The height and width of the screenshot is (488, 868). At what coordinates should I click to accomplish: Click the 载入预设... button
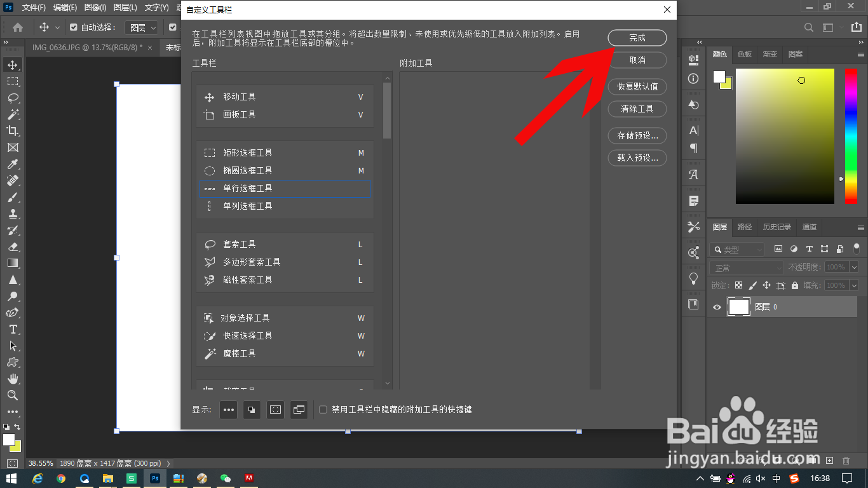tap(637, 158)
